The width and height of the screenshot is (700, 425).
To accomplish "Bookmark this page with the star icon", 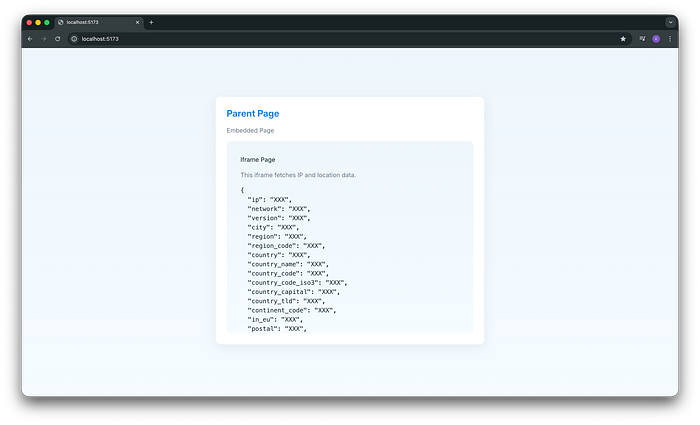I will [623, 39].
